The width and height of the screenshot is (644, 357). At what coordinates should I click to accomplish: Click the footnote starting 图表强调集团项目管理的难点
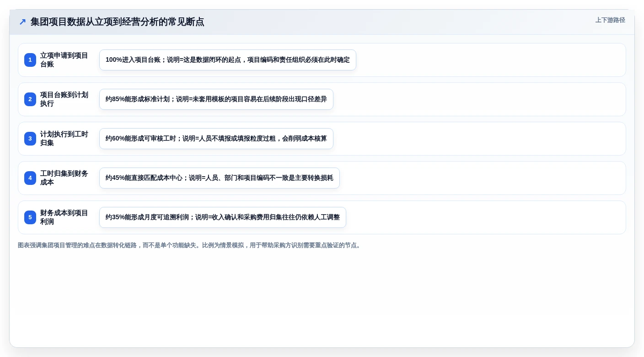(190, 245)
